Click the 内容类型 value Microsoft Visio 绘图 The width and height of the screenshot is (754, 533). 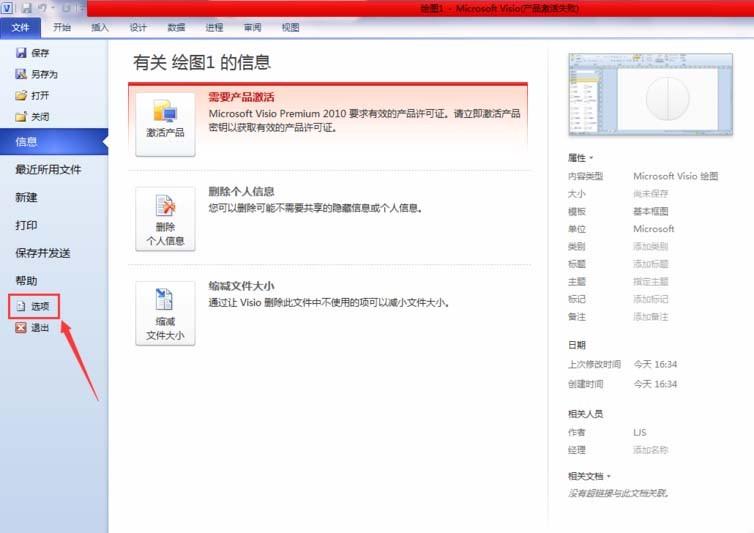[x=676, y=176]
